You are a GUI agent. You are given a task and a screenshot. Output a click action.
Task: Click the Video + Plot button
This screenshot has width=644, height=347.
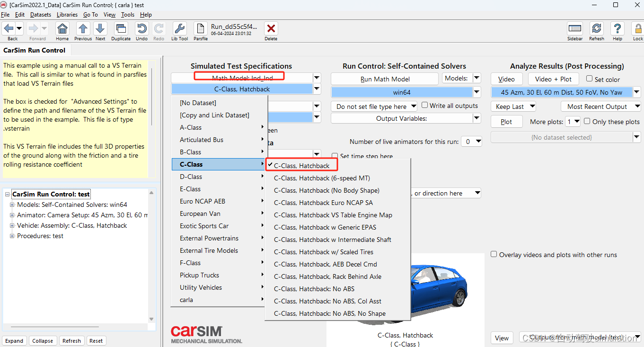[553, 79]
